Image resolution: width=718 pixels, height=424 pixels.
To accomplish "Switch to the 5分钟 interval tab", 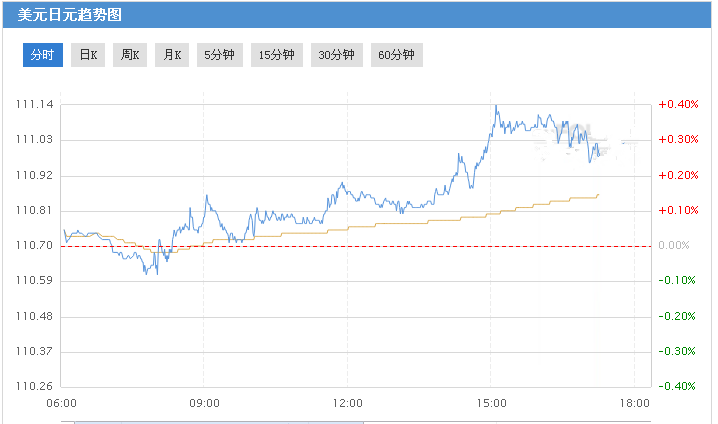I will (x=219, y=55).
